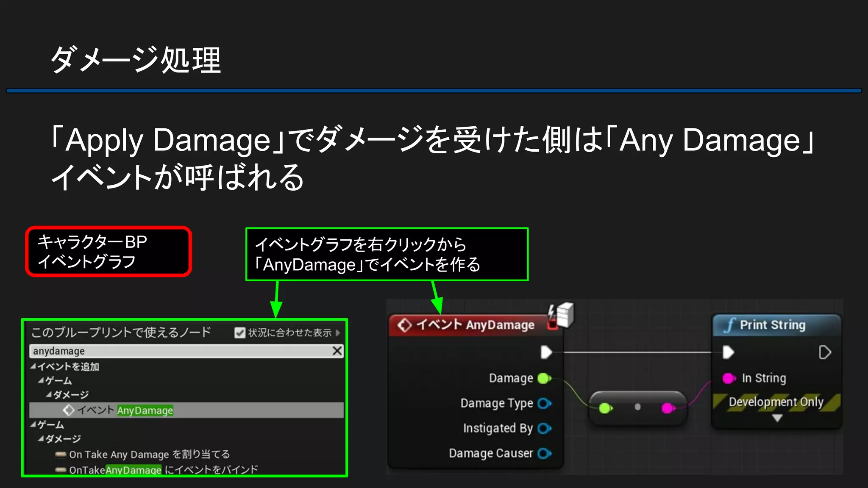
Task: Click the Damage Causer output pin
Action: pyautogui.click(x=544, y=453)
